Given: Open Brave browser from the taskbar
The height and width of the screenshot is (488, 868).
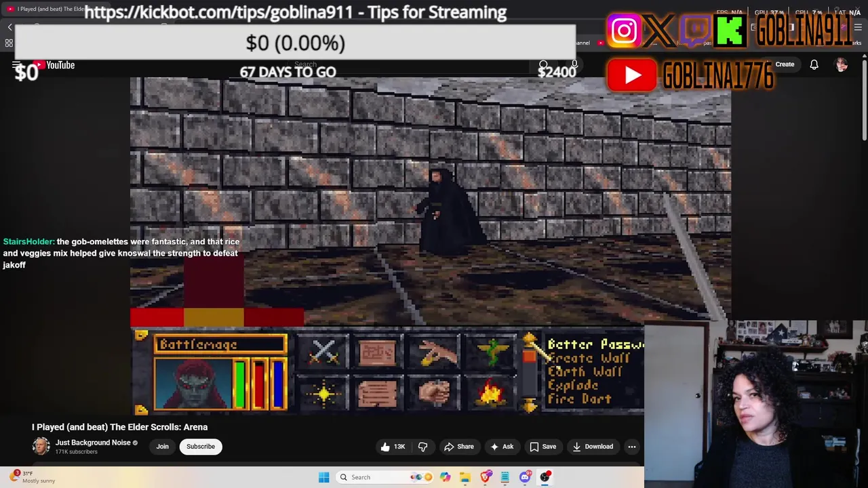Looking at the screenshot, I should click(486, 477).
